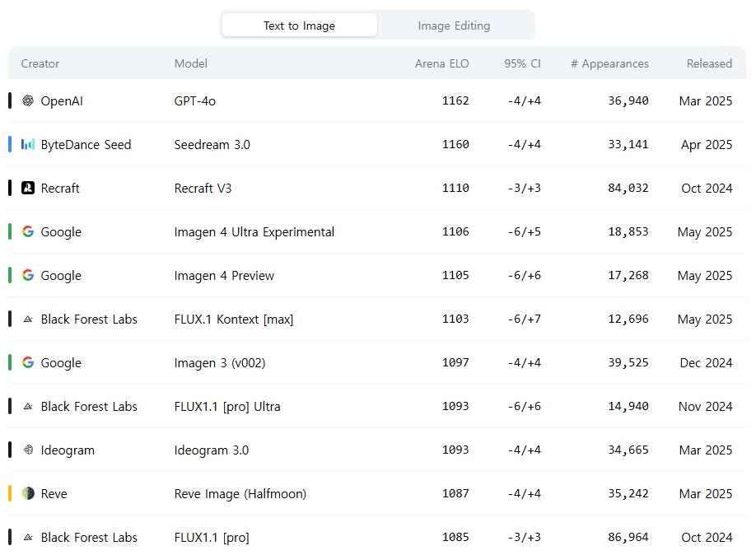Select the Ideogram 3.0 model name

coord(212,450)
